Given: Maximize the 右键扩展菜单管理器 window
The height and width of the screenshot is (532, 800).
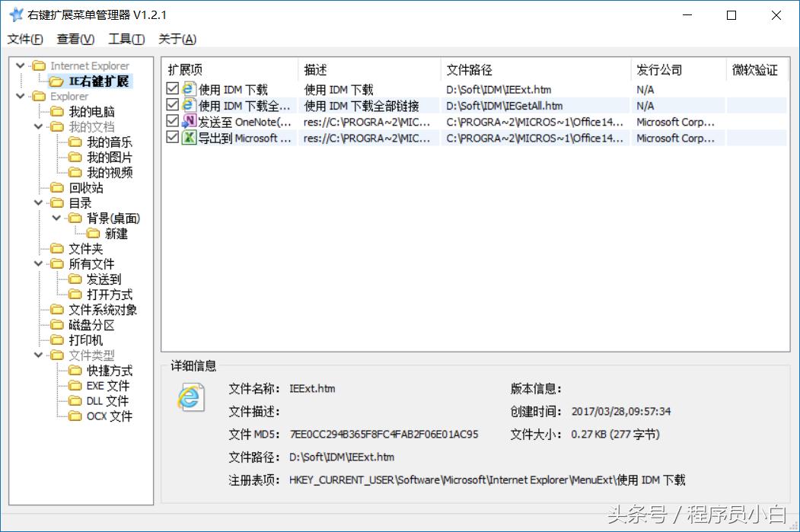Looking at the screenshot, I should coord(731,15).
